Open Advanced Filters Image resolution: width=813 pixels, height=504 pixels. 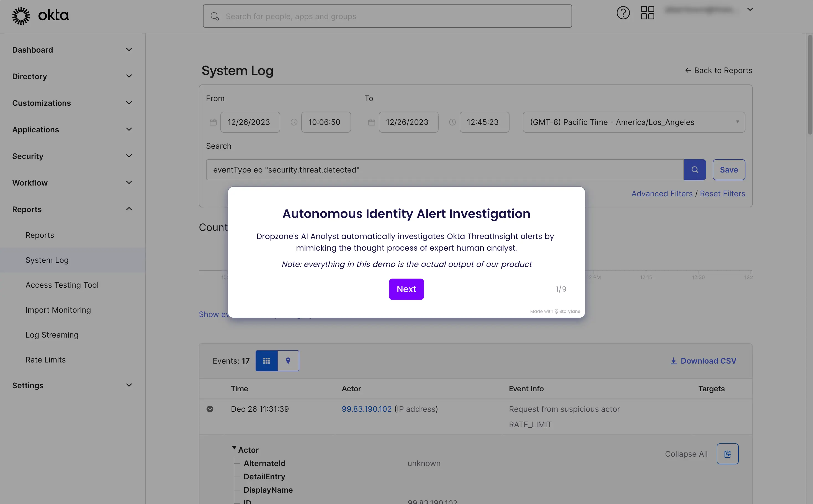(x=662, y=194)
